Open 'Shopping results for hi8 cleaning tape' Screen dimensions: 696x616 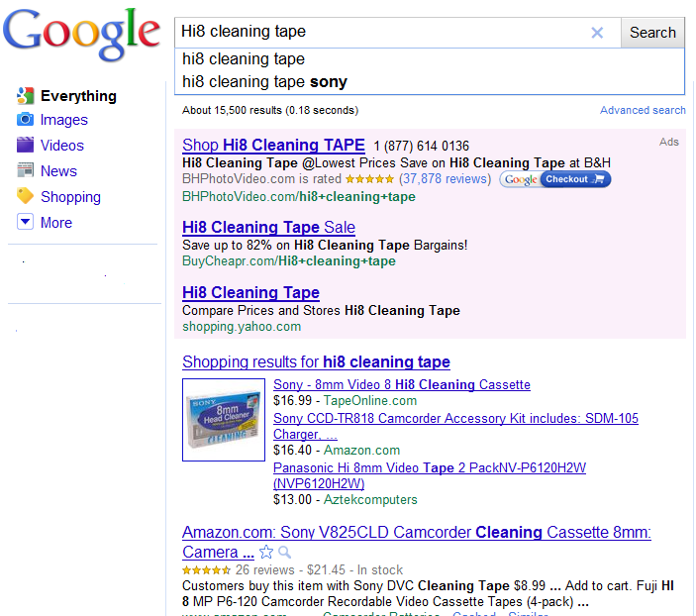[316, 361]
